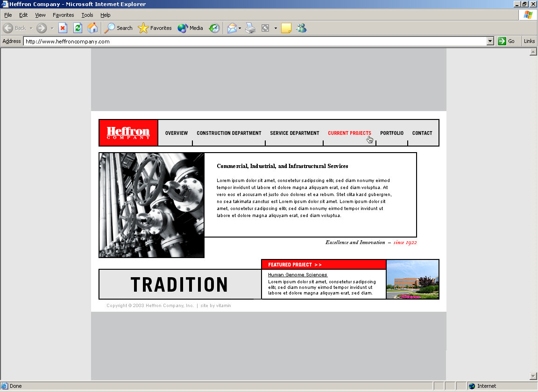538x392 pixels.
Task: Open the Address bar dropdown list
Action: click(x=490, y=41)
